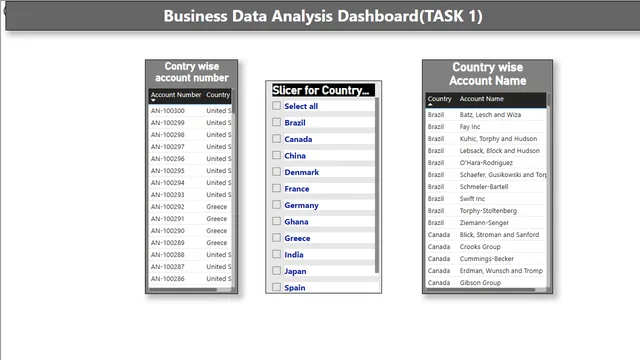Screen dimensions: 640x360
Task: Select Batz, Lesch and Wiza row
Action: click(x=486, y=115)
